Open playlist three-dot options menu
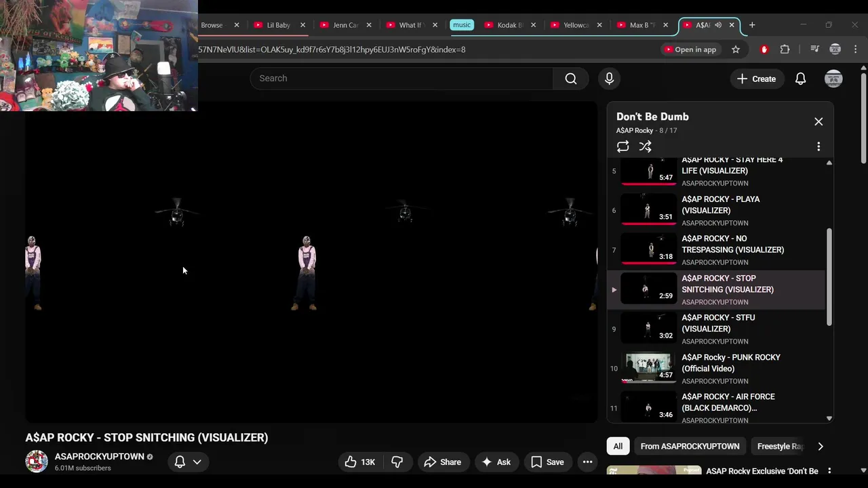This screenshot has width=868, height=488. pos(818,146)
